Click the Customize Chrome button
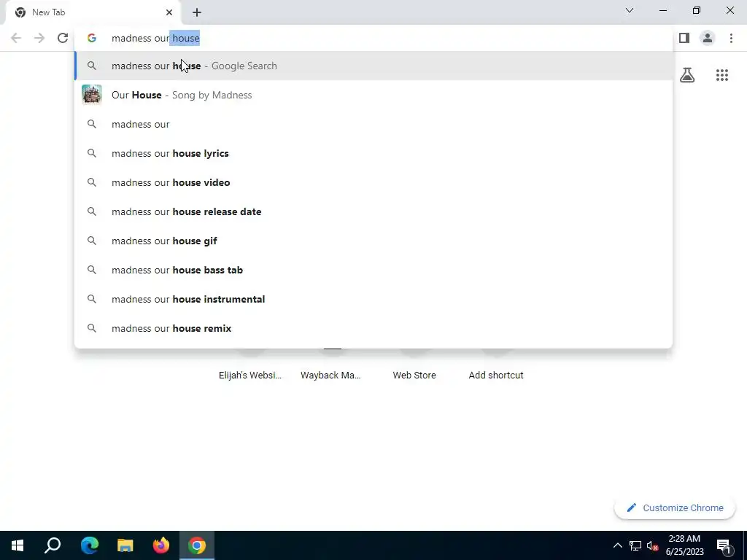Image resolution: width=747 pixels, height=560 pixels. pyautogui.click(x=675, y=507)
